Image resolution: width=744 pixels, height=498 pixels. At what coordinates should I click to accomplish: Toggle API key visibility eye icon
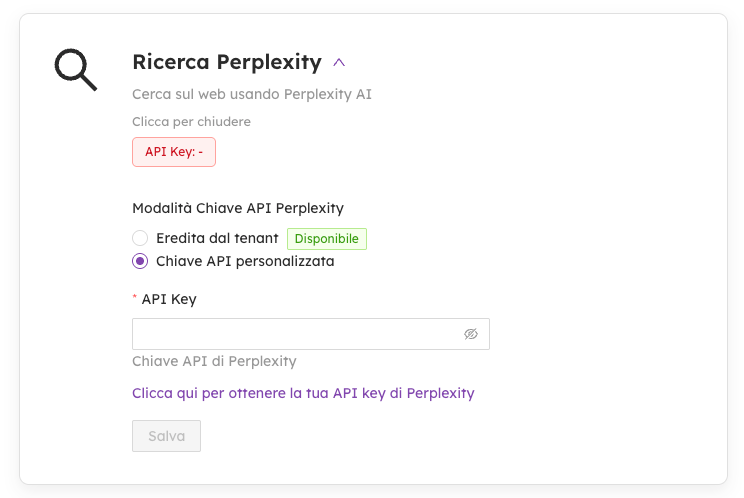click(471, 334)
